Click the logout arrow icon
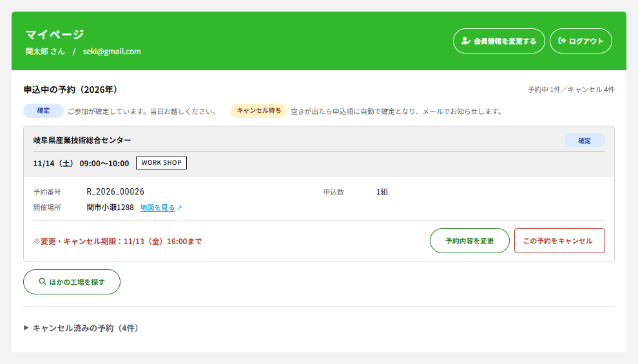638x364 pixels. (x=562, y=41)
